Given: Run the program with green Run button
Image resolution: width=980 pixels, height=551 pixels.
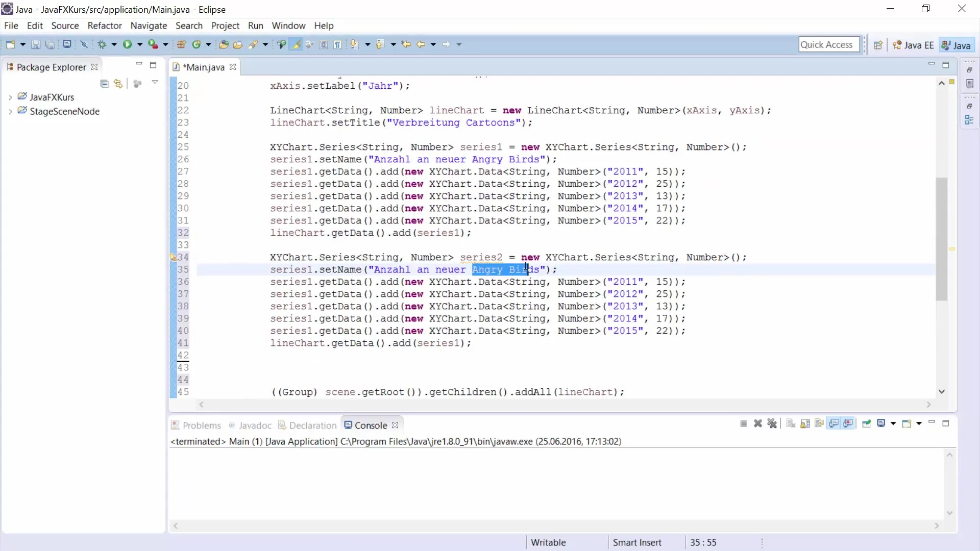Looking at the screenshot, I should [127, 45].
